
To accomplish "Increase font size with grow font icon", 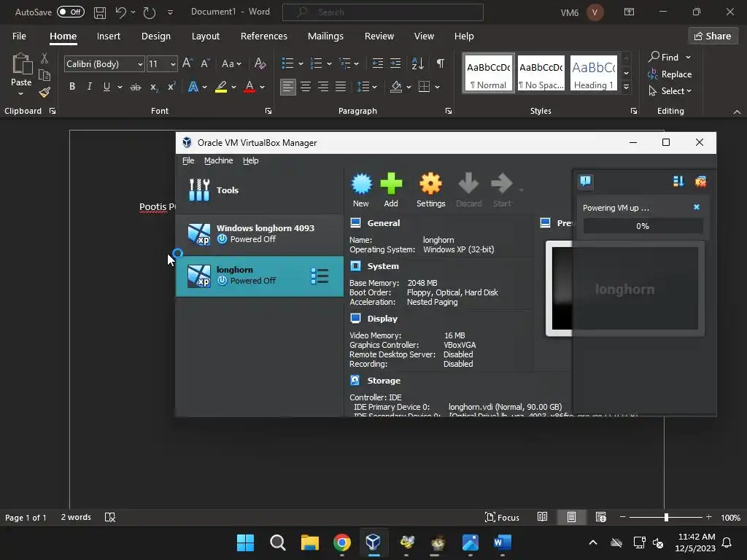I will point(187,63).
